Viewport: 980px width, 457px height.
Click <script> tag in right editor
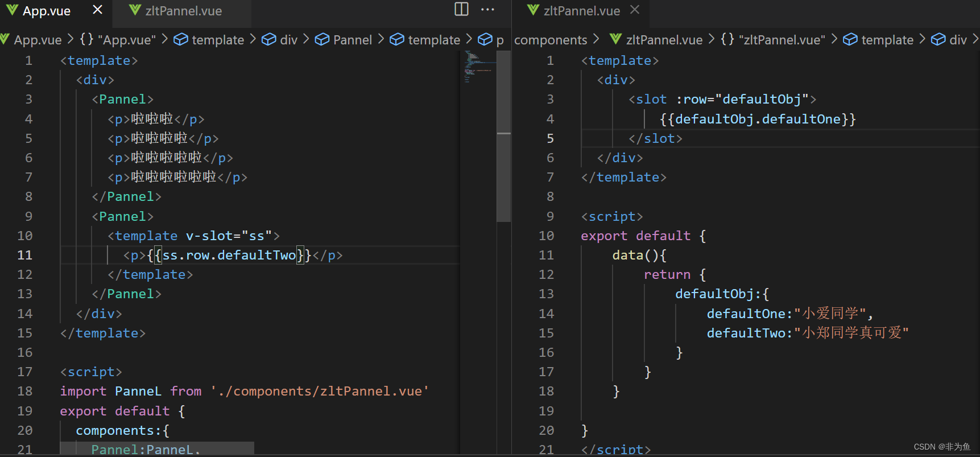coord(612,216)
